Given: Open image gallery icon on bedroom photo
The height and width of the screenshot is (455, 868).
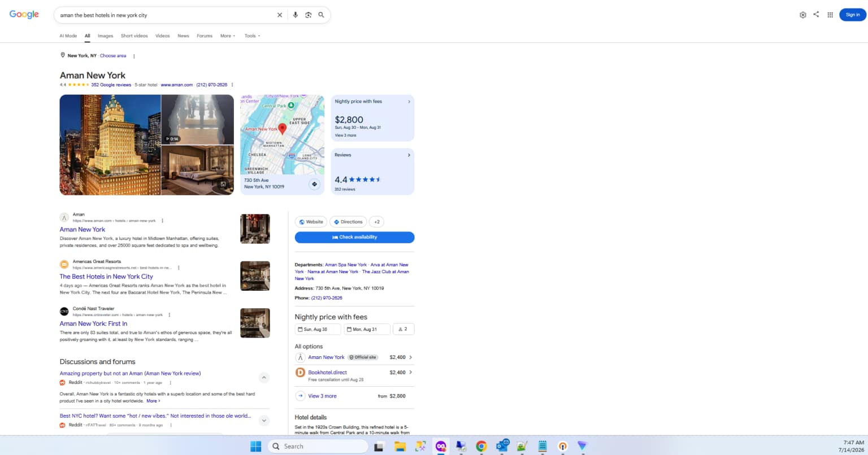Looking at the screenshot, I should [x=223, y=184].
